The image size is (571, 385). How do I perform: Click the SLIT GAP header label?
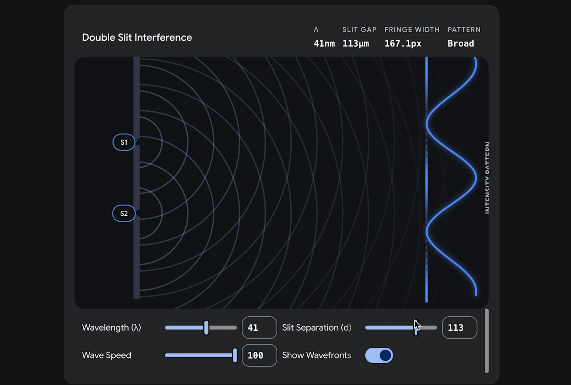pyautogui.click(x=359, y=30)
